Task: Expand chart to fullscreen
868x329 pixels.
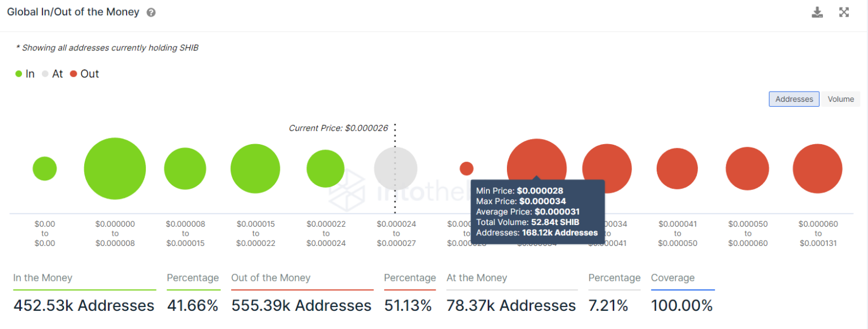Action: (x=844, y=12)
